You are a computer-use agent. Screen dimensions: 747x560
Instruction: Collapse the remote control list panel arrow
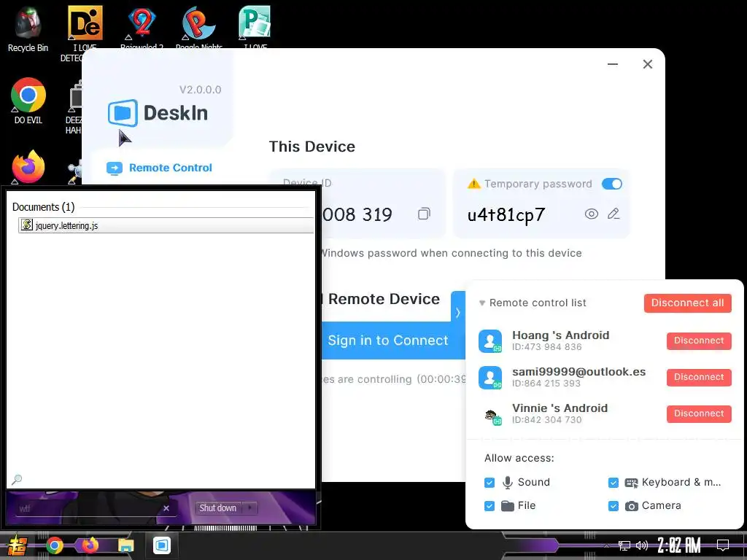point(458,312)
